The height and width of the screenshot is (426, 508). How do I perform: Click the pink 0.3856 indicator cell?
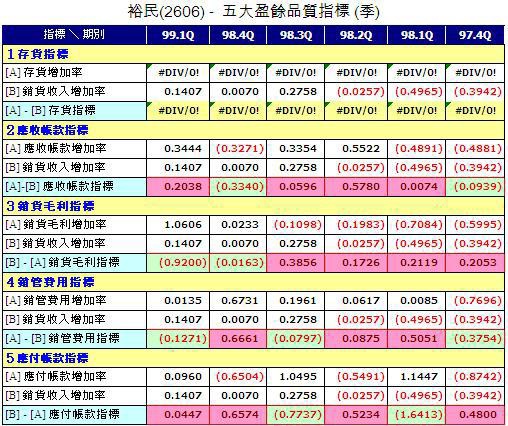(x=296, y=263)
